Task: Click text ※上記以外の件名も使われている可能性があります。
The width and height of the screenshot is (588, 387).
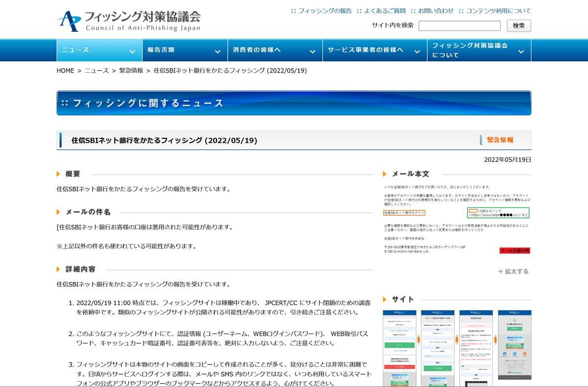Action: coord(126,246)
